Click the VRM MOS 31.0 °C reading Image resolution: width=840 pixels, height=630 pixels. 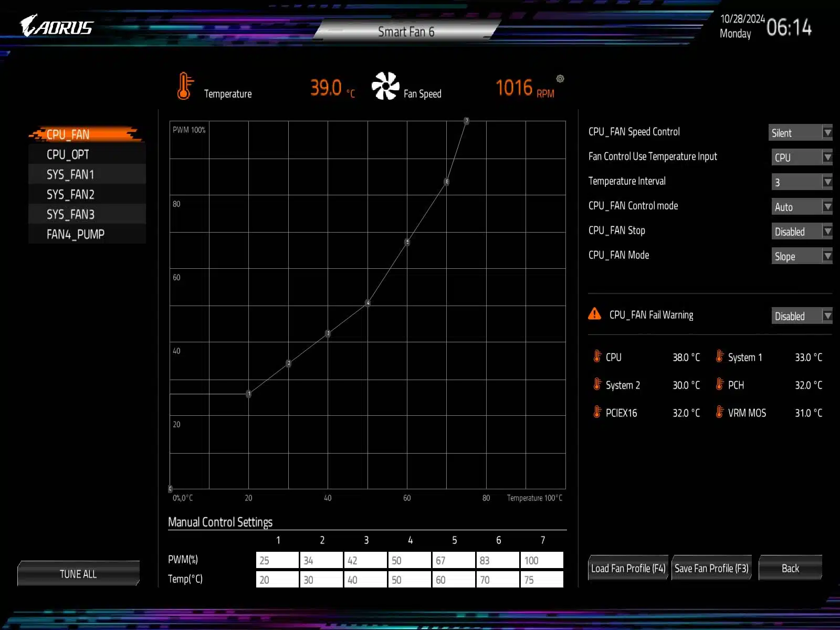coord(808,413)
